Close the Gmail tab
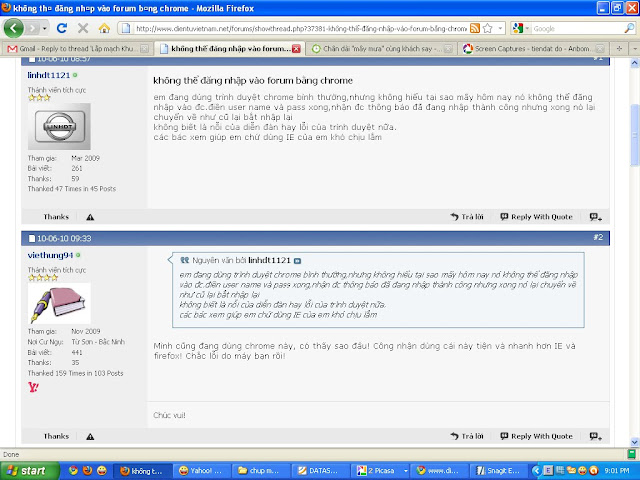This screenshot has height=480, width=640. (144, 49)
